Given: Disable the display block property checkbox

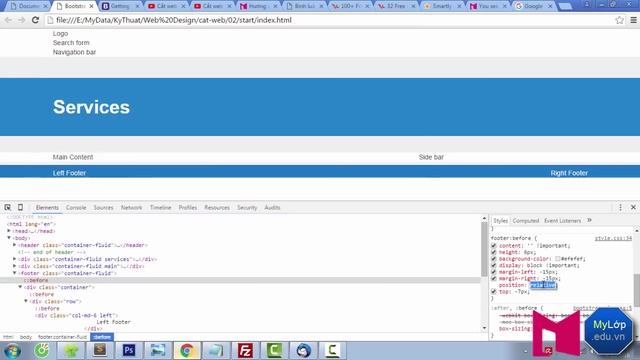Looking at the screenshot, I should (x=494, y=265).
